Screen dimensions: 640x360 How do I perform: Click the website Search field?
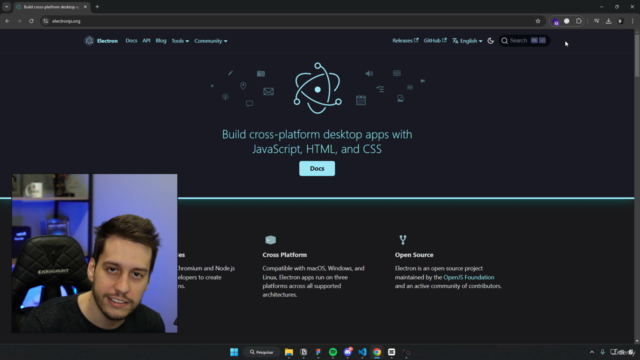click(524, 40)
